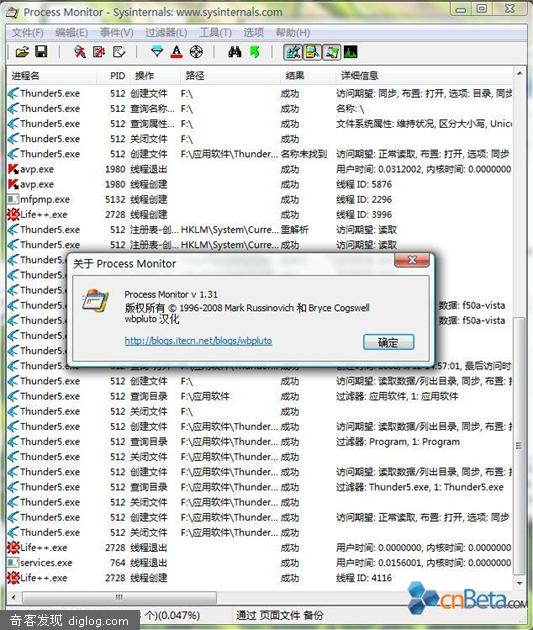
Task: Click Thunder5.exe icon in 名称: \ row
Action: coord(13,108)
